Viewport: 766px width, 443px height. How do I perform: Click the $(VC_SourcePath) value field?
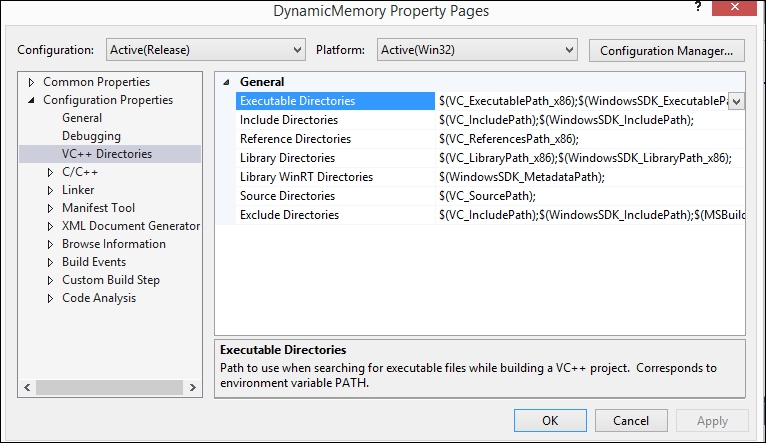590,196
